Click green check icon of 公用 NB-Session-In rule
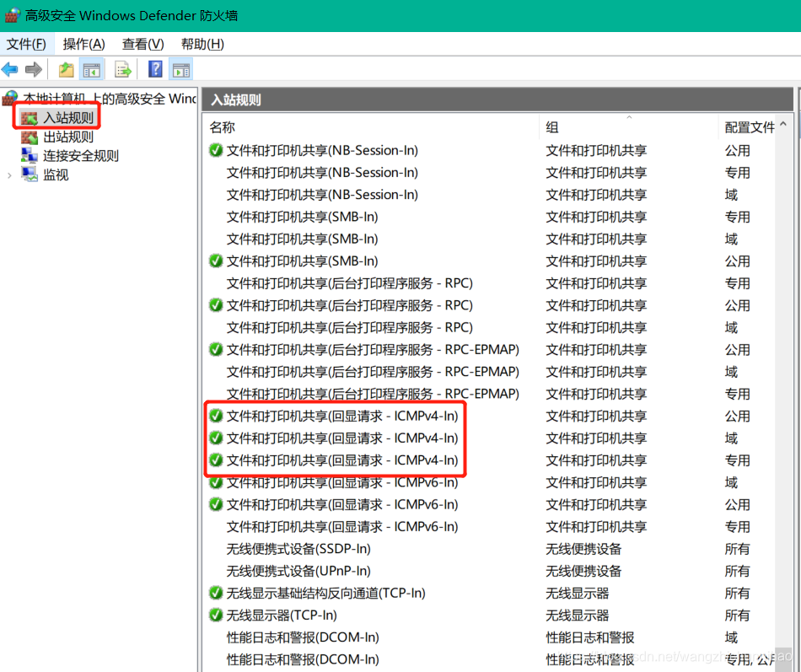Viewport: 801px width, 672px height. (x=216, y=150)
